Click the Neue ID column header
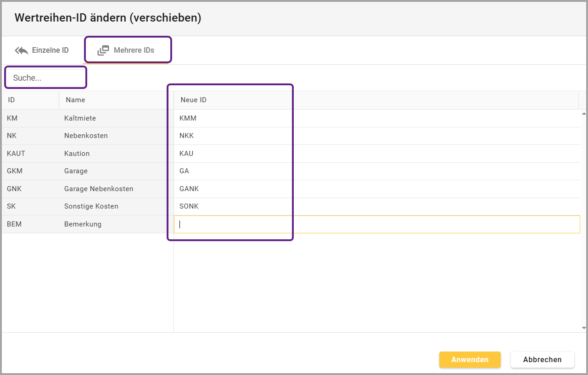Screen dimensions: 588x375 [x=193, y=100]
